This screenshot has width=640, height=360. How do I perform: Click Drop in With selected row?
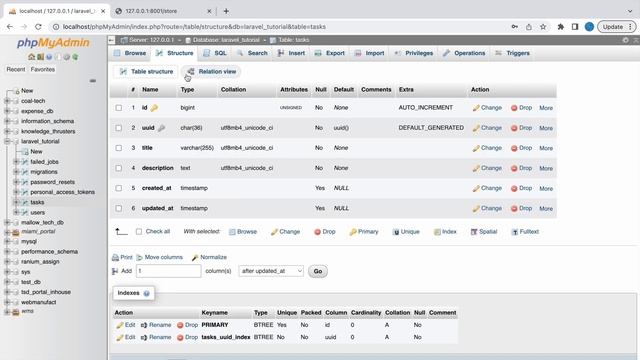coord(325,232)
